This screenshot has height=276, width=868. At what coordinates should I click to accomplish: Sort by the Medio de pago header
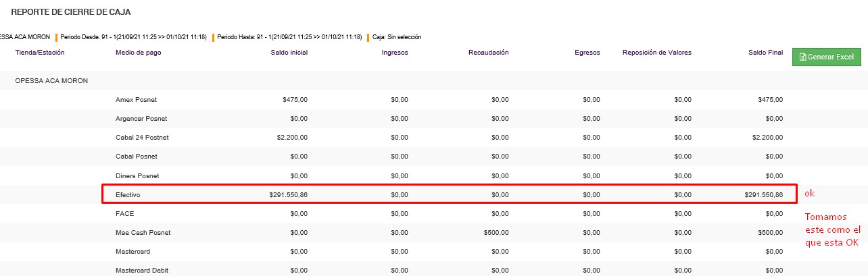point(137,53)
